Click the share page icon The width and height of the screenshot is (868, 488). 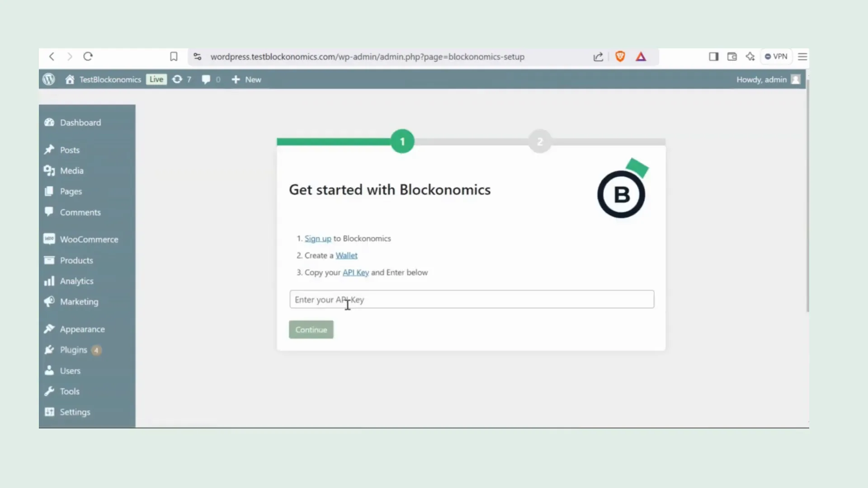[598, 56]
